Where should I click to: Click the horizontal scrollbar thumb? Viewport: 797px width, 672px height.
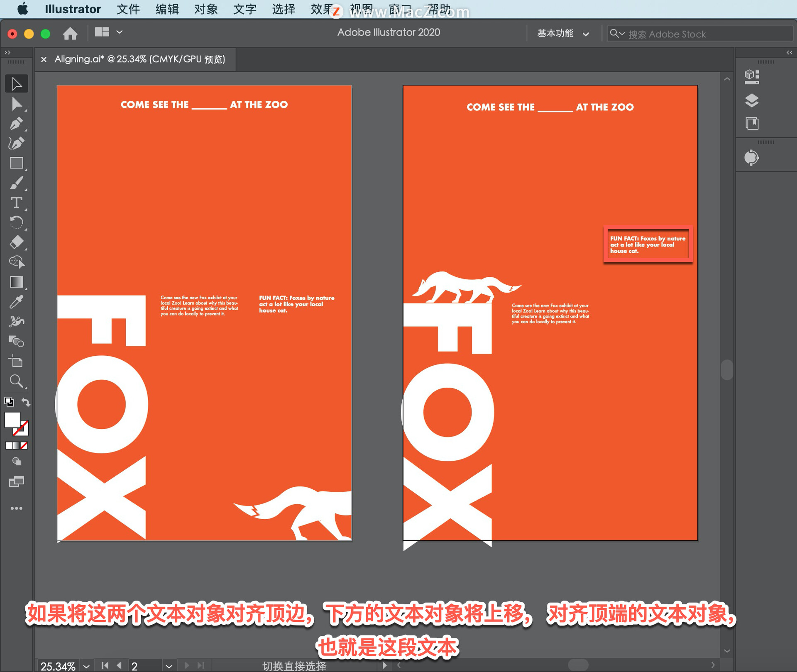point(578,665)
